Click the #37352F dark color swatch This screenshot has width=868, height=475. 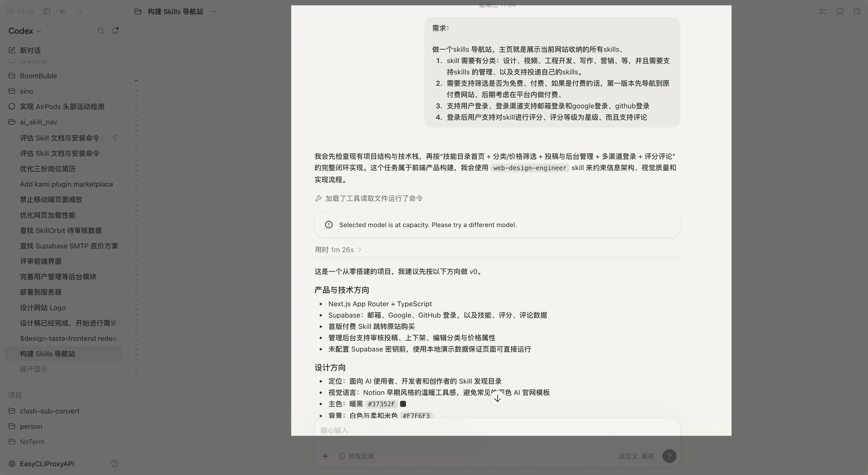click(403, 404)
